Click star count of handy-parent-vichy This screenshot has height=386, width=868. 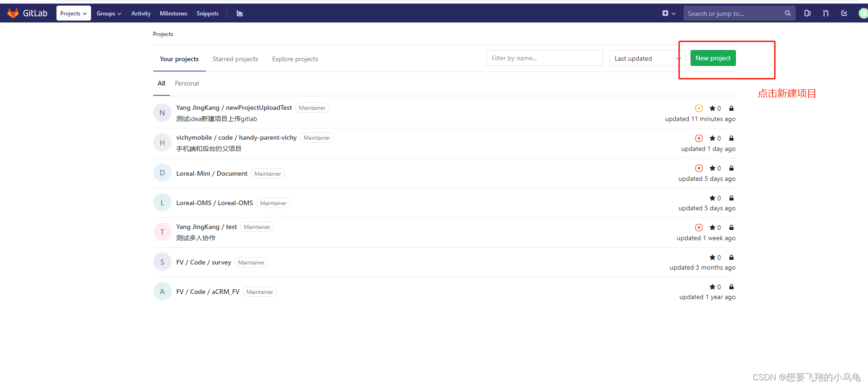pyautogui.click(x=715, y=138)
